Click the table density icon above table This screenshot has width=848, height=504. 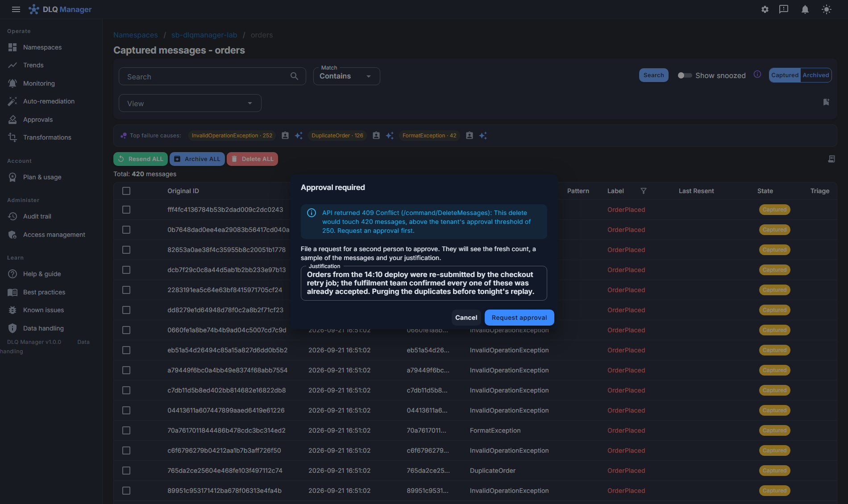pyautogui.click(x=831, y=159)
